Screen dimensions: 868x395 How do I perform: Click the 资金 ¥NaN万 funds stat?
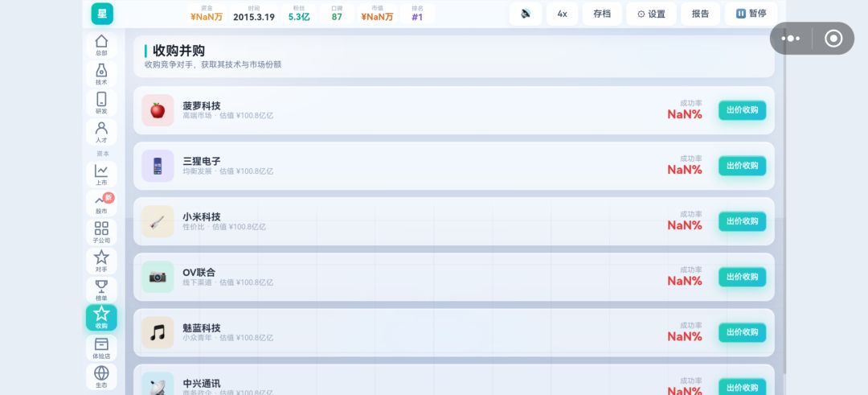pyautogui.click(x=207, y=14)
